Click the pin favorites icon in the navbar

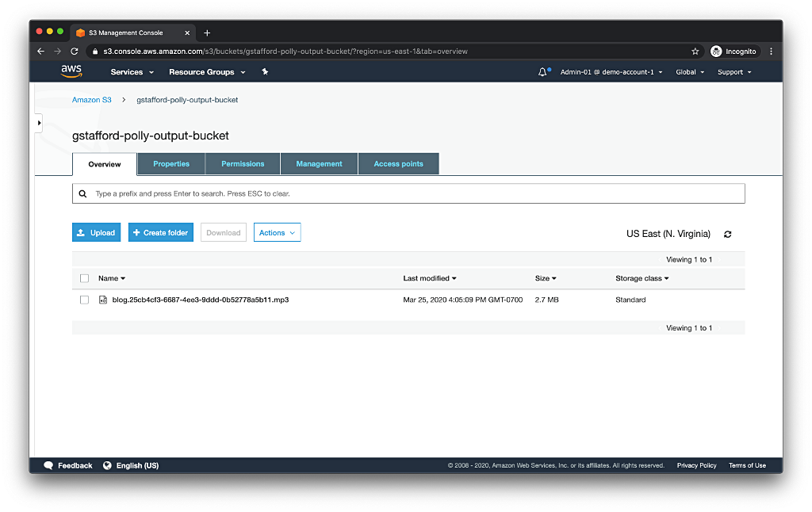(x=265, y=71)
